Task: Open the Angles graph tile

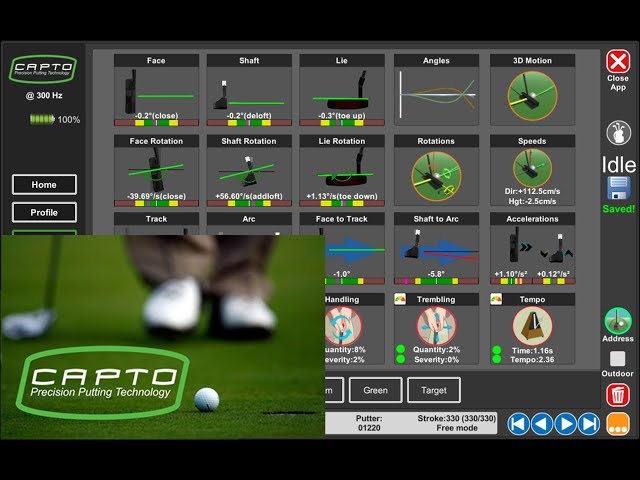Action: tap(436, 90)
